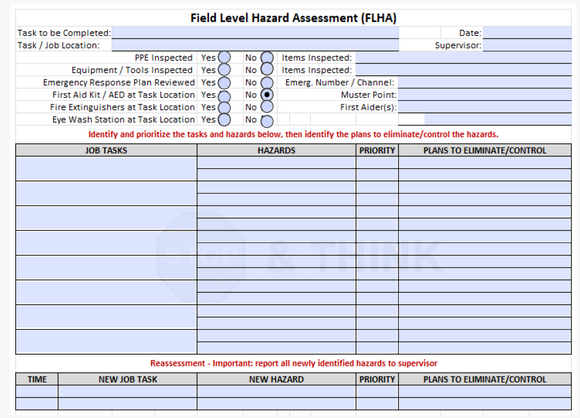Click the NEW HAZARD column header
Viewport: 580px width, 418px height.
click(x=276, y=379)
